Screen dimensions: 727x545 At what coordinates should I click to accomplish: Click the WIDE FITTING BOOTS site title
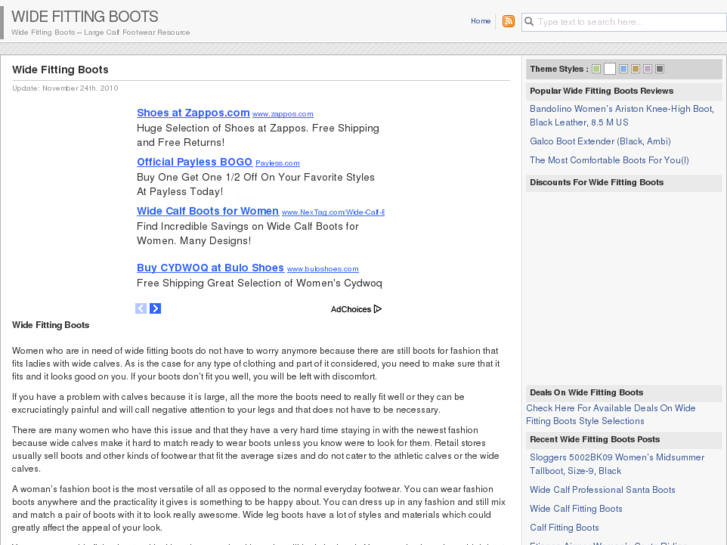[85, 17]
